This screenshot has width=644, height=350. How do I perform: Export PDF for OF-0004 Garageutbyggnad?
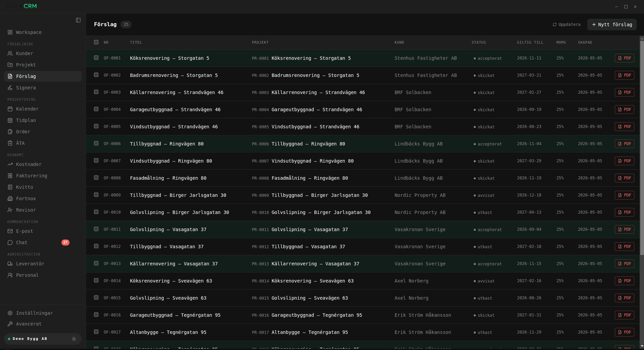(x=625, y=110)
